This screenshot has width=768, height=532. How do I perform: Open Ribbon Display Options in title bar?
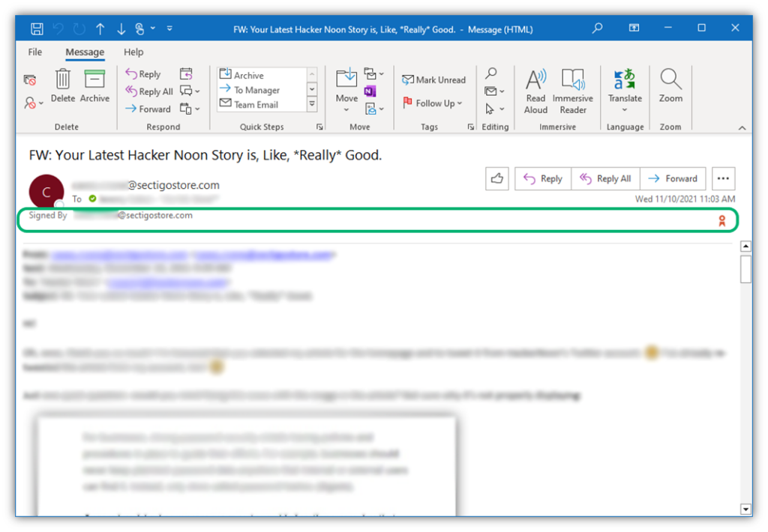[634, 28]
